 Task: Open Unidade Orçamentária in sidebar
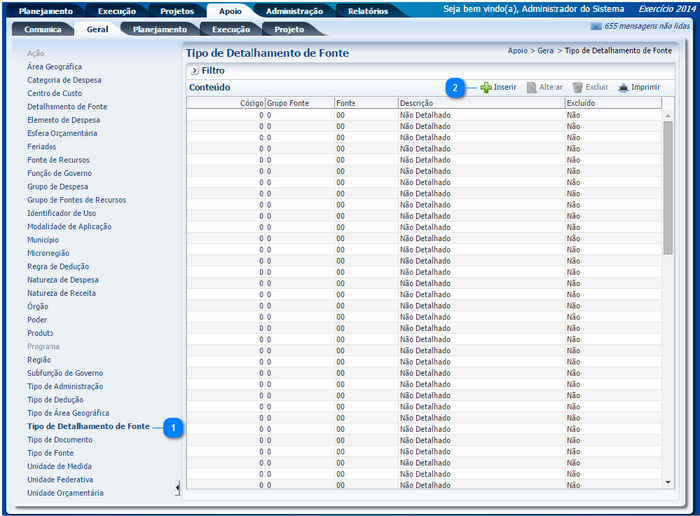(65, 493)
